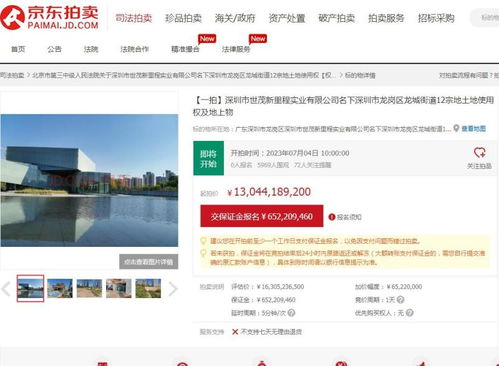Go to the 资产处置 section
This screenshot has width=499, height=366.
[287, 18]
